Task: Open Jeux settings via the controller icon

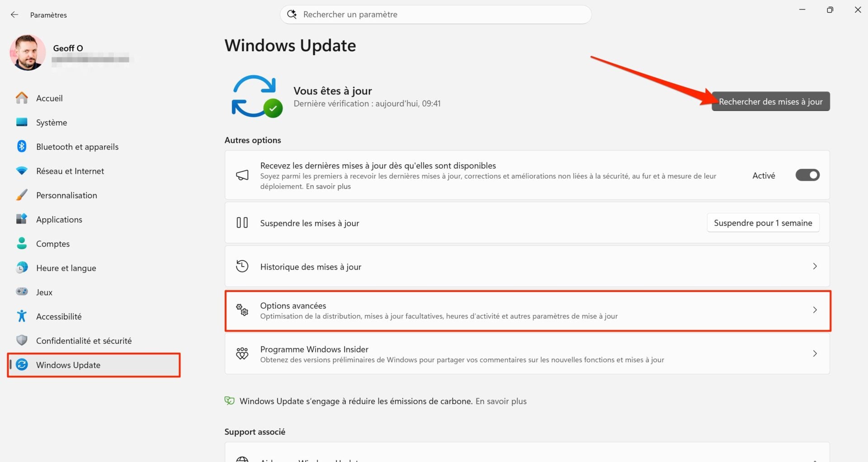Action: coord(22,292)
